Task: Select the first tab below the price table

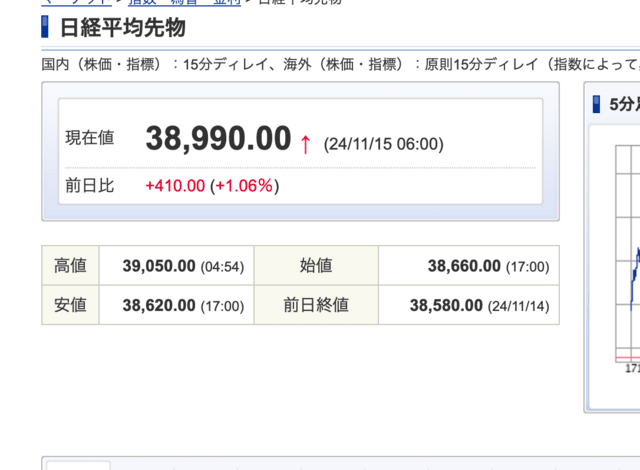Action: point(78,465)
